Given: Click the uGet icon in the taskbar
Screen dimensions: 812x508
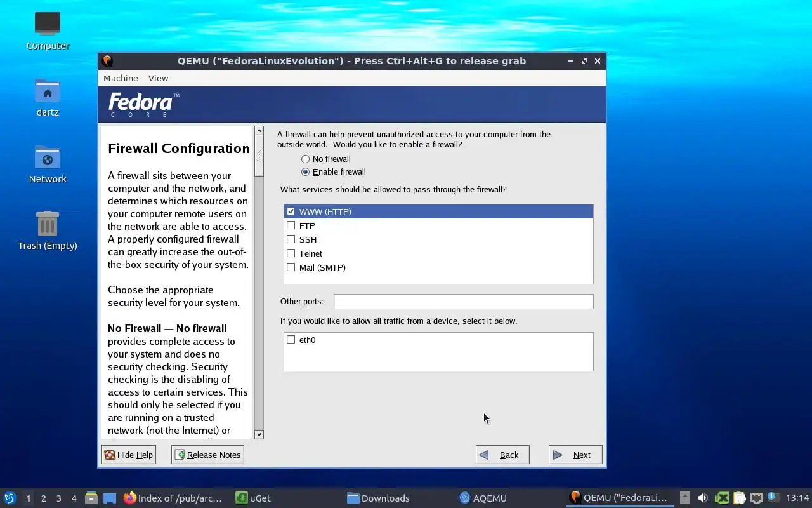Looking at the screenshot, I should (241, 498).
